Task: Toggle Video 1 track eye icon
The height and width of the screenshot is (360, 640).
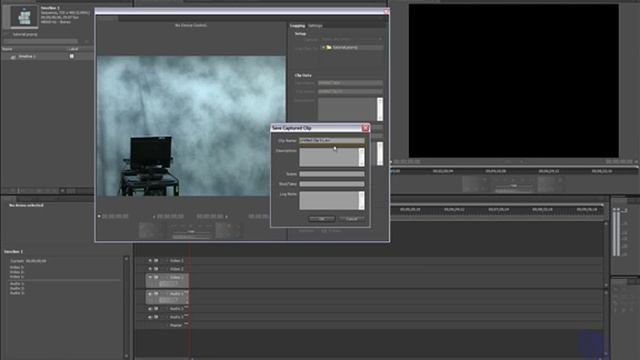Action: tap(150, 277)
